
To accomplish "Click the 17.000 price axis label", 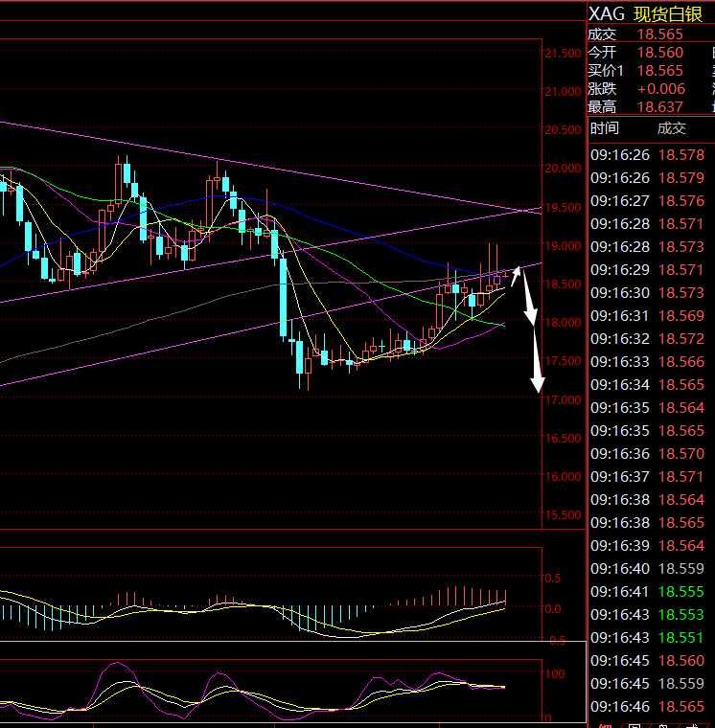I will tap(563, 399).
